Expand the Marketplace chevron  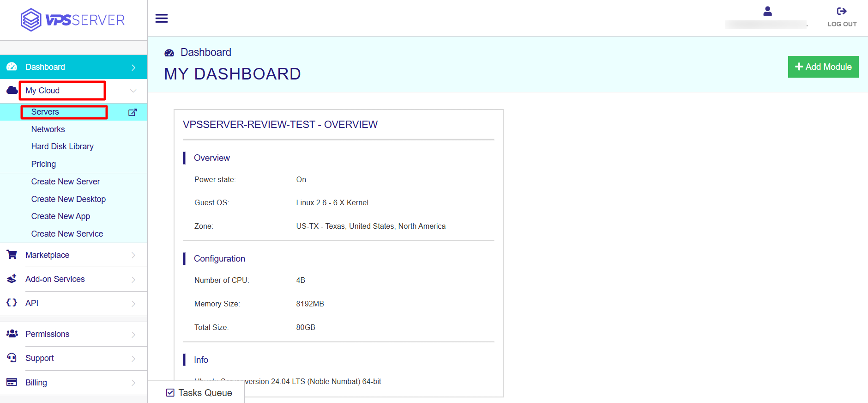click(133, 255)
